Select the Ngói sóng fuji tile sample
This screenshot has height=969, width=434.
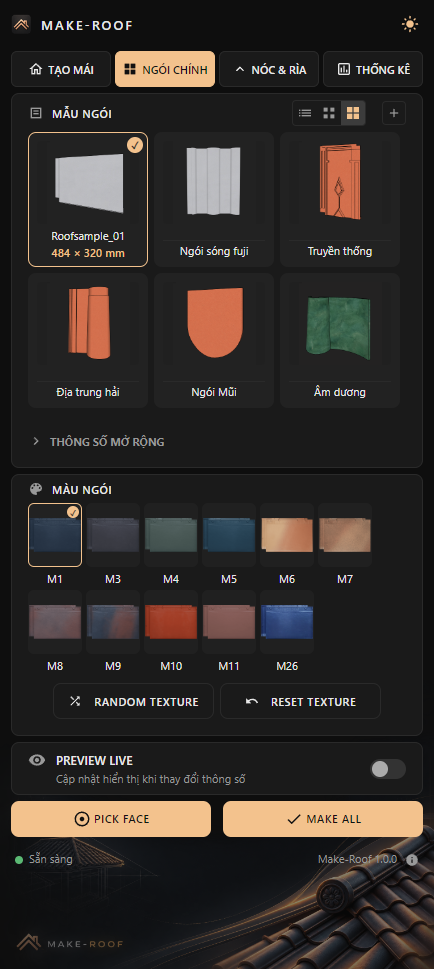214,200
